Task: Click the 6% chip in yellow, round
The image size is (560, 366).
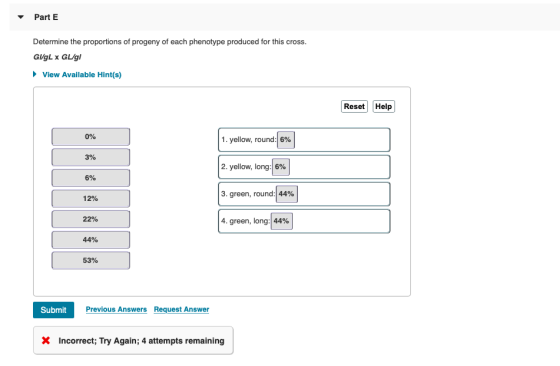Action: point(286,140)
